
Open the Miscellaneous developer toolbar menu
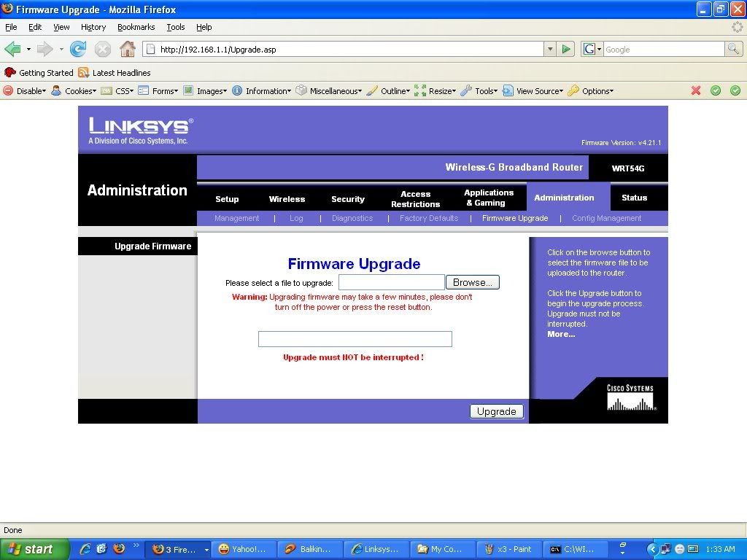click(329, 91)
